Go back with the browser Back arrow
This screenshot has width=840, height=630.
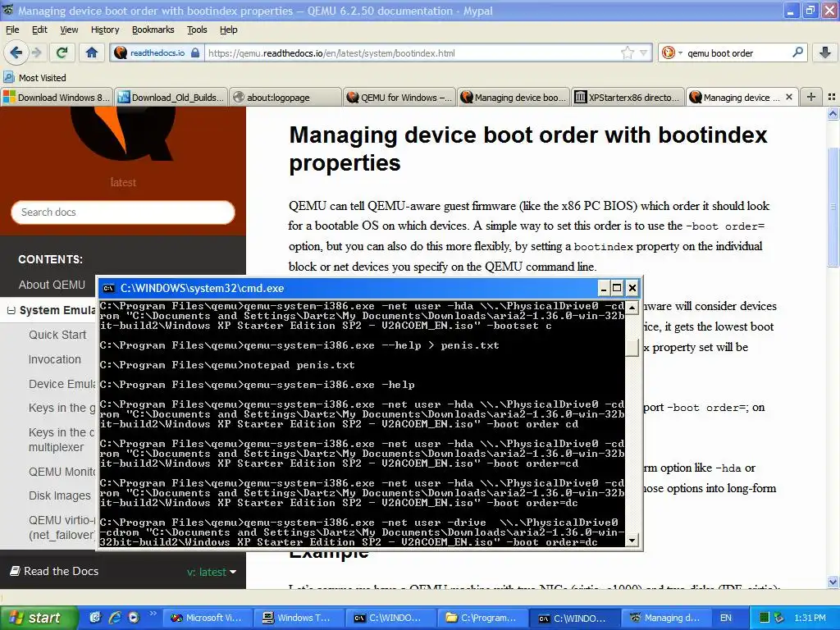(16, 52)
